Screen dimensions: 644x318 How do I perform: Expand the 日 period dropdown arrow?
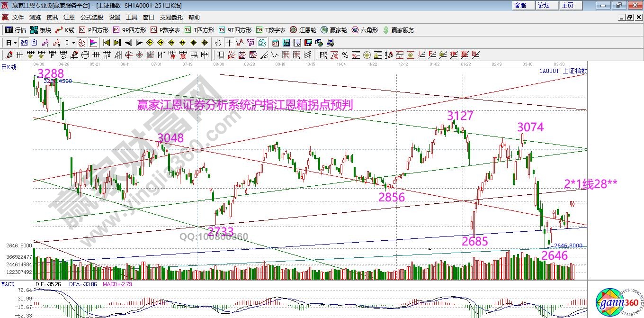point(15,43)
